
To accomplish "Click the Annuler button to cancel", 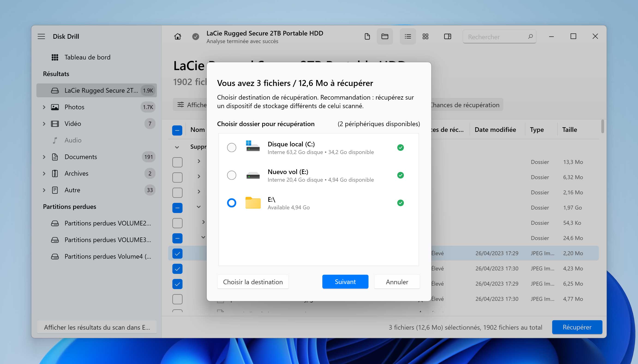I will [x=397, y=282].
